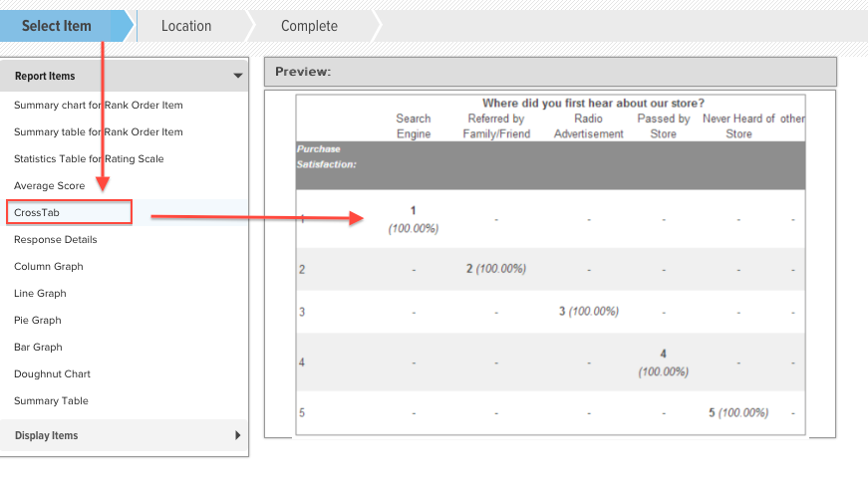The image size is (868, 486).
Task: Pick the Average Score report item
Action: (x=49, y=186)
